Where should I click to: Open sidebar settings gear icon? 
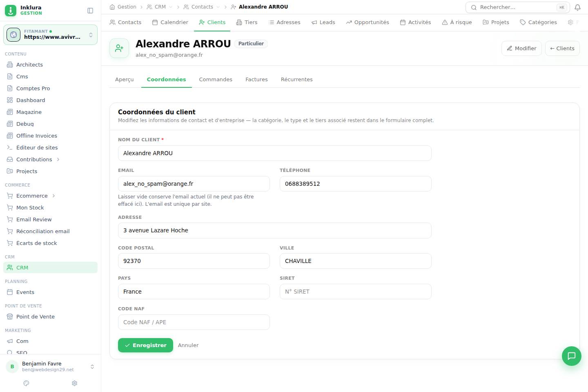click(74, 383)
